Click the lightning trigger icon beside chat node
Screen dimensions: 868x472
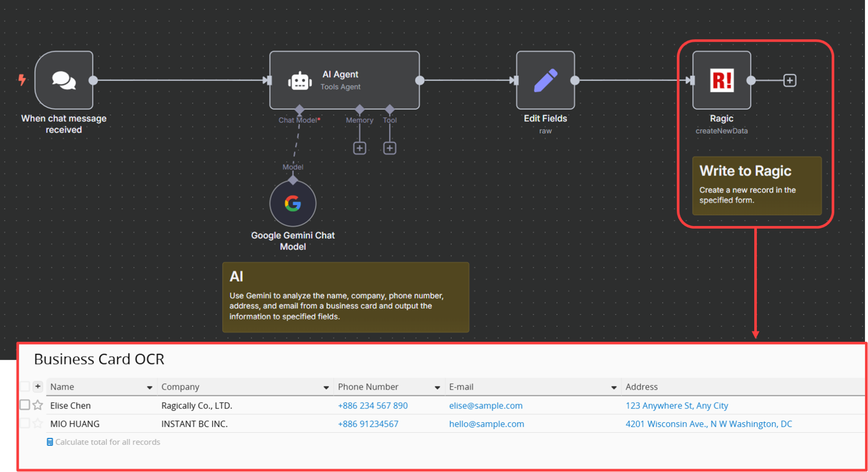(22, 80)
